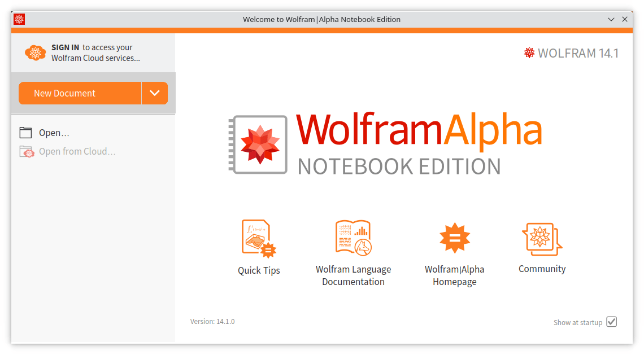
Task: Expand the New Document dropdown arrow
Action: pos(155,93)
